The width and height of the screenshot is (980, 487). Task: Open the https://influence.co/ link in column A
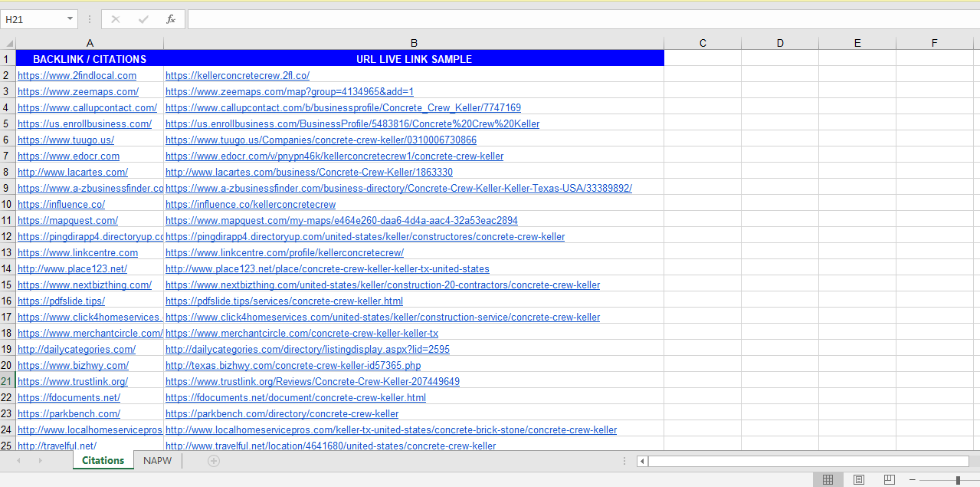click(x=61, y=204)
